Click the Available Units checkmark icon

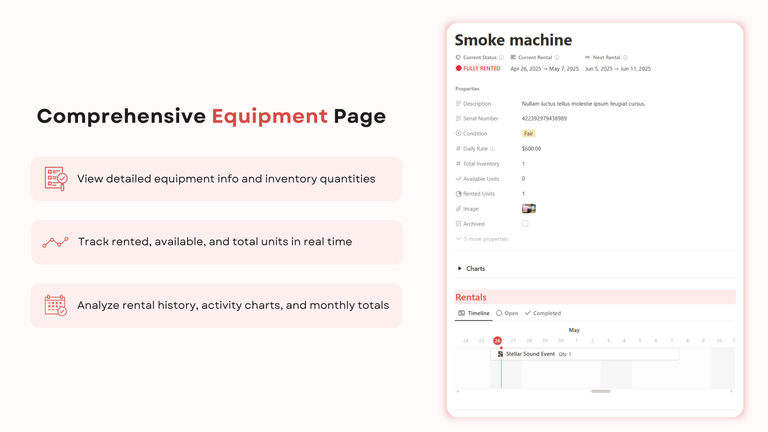click(458, 179)
